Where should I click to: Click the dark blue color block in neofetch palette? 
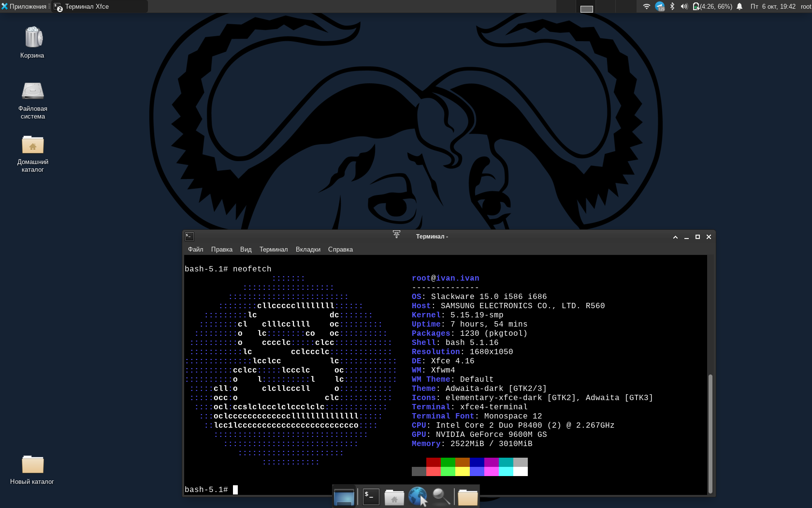(477, 462)
